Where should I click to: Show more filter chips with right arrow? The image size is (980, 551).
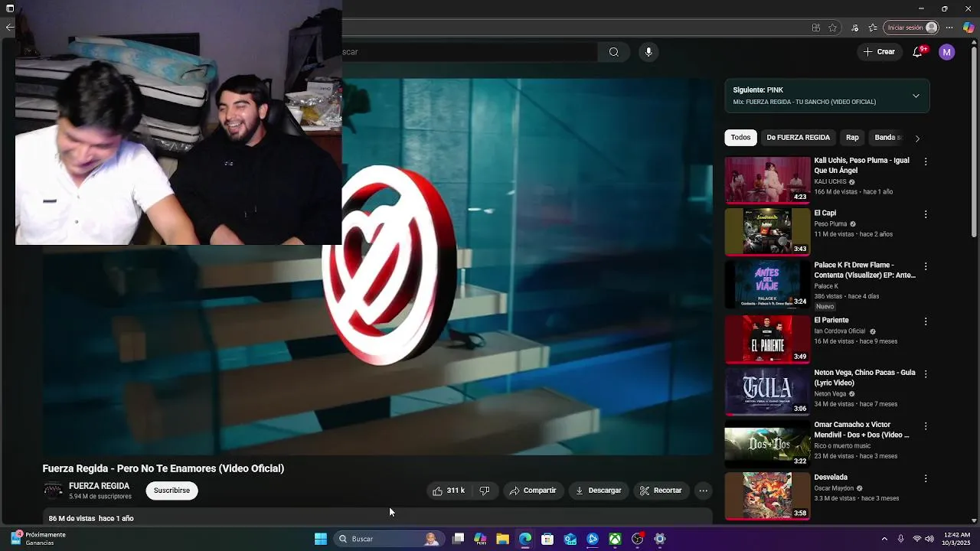click(x=917, y=139)
